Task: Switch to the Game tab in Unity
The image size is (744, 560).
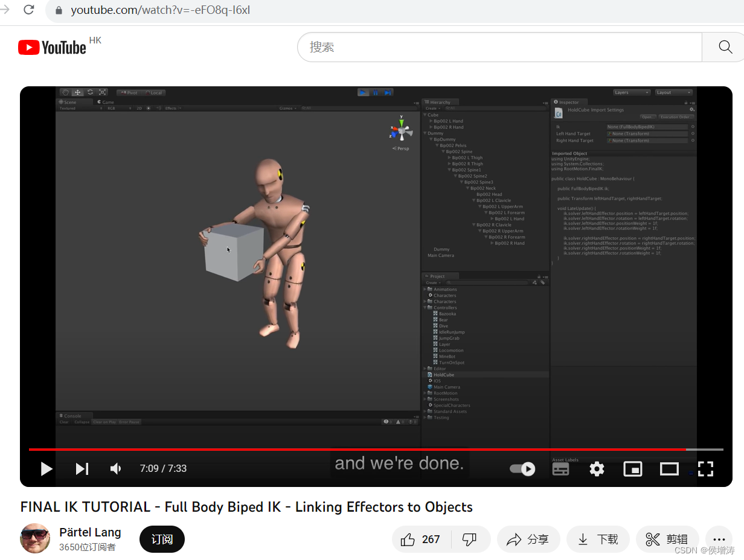Action: point(106,102)
